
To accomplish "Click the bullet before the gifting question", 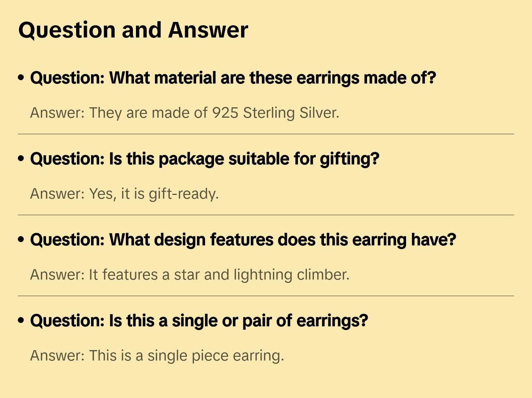I will click(21, 159).
